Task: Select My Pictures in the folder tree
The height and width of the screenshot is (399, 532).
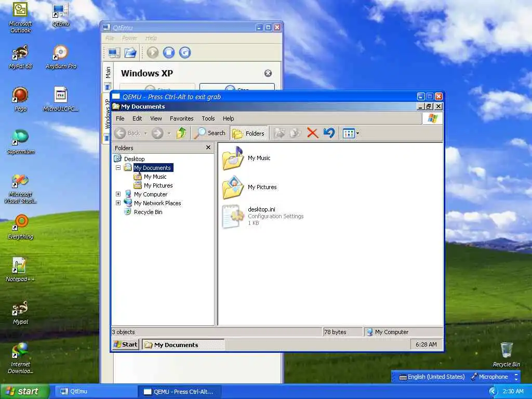Action: click(x=158, y=185)
